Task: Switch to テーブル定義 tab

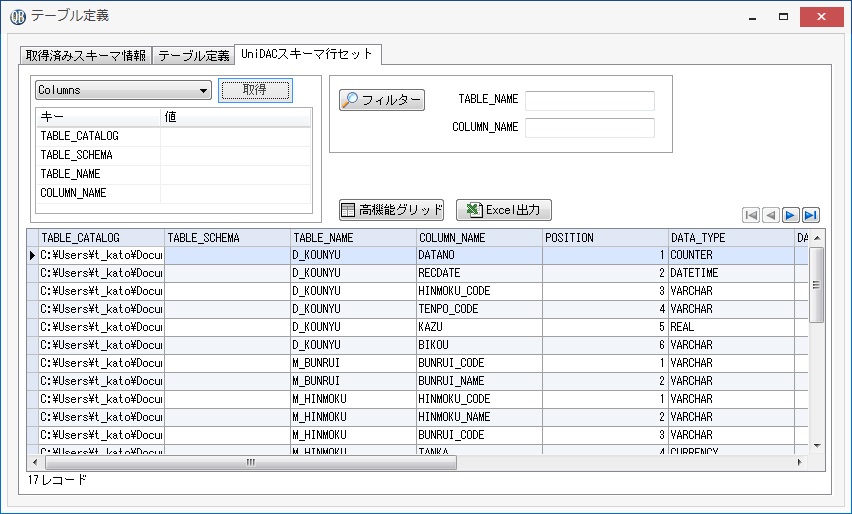Action: pyautogui.click(x=193, y=55)
